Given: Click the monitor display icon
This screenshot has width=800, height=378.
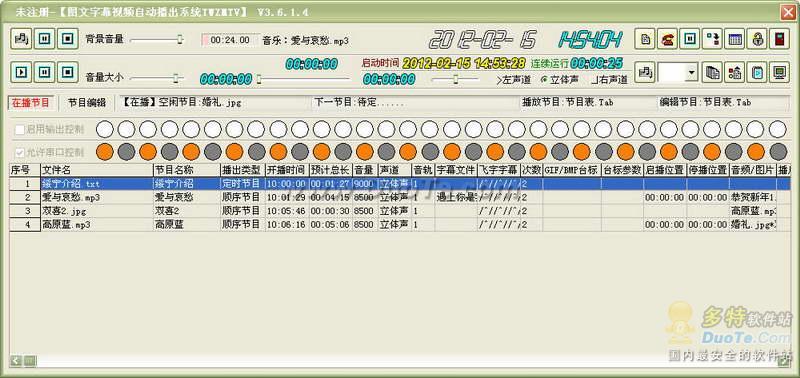Looking at the screenshot, I should (x=779, y=72).
